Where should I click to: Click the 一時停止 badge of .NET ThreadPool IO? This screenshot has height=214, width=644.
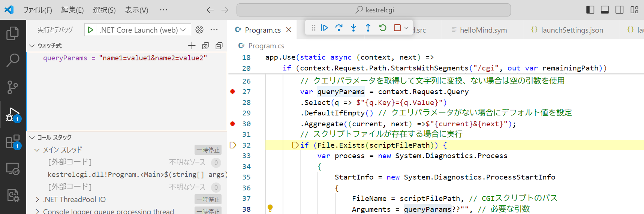[x=208, y=199]
